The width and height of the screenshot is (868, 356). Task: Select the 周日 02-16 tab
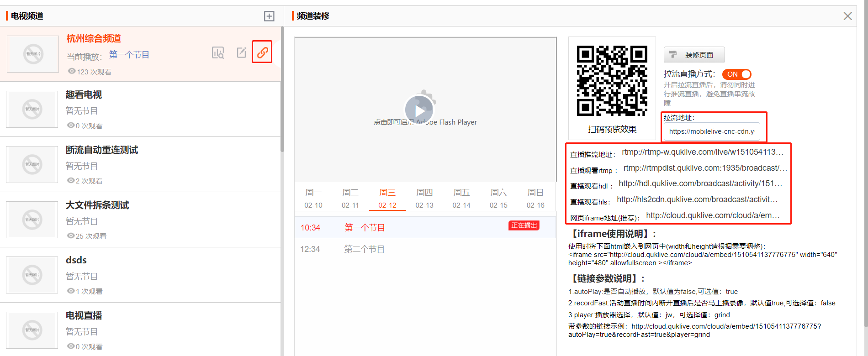click(x=535, y=199)
